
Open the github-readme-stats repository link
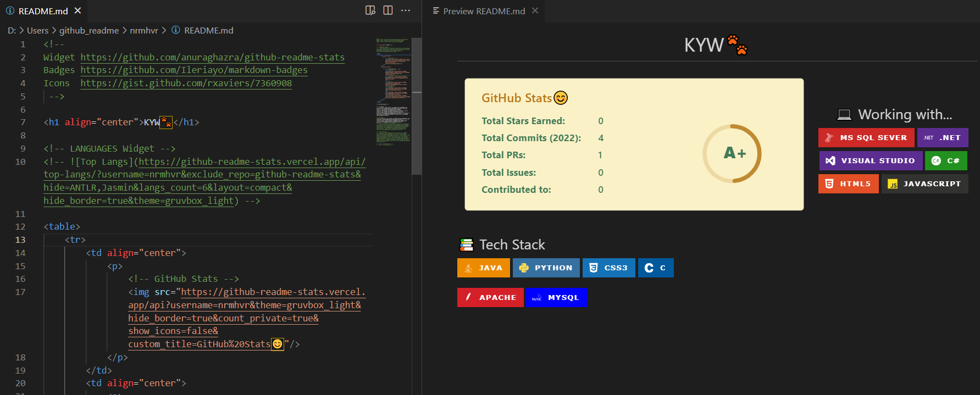pyautogui.click(x=213, y=57)
